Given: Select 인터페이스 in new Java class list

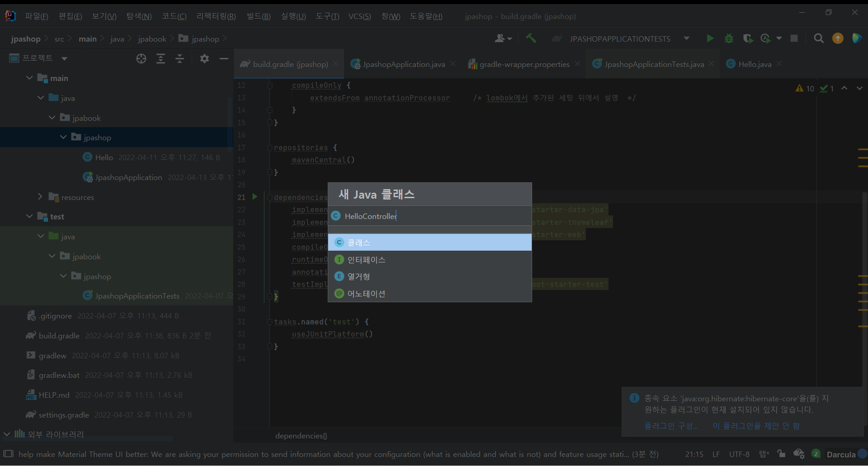Looking at the screenshot, I should [429, 260].
